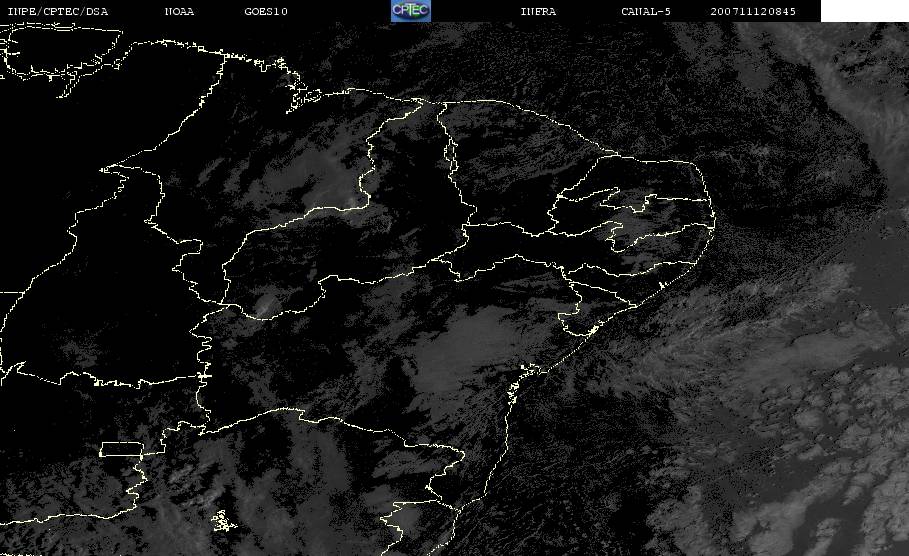Click the cloud cluster in bottom-right ocean

(800, 450)
